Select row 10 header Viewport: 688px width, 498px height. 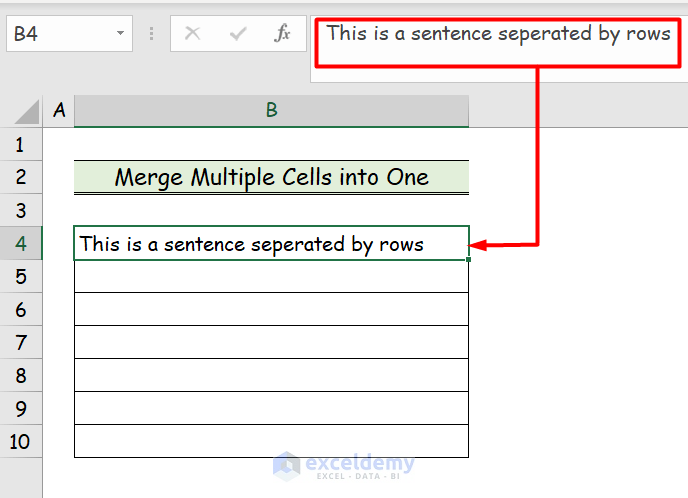click(x=21, y=441)
